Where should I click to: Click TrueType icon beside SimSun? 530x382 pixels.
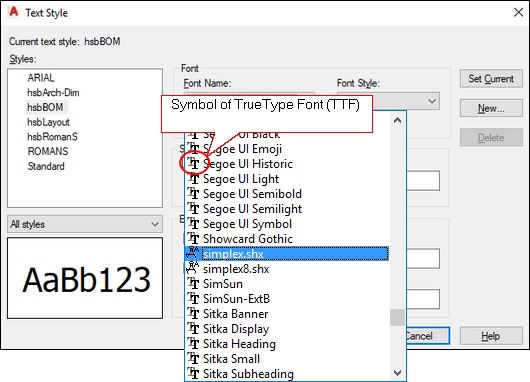point(193,283)
